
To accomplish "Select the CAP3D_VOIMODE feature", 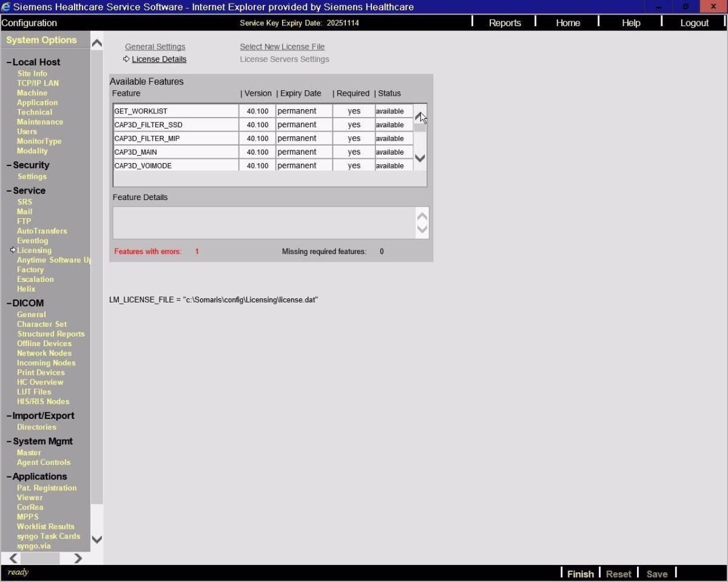I will [263, 166].
